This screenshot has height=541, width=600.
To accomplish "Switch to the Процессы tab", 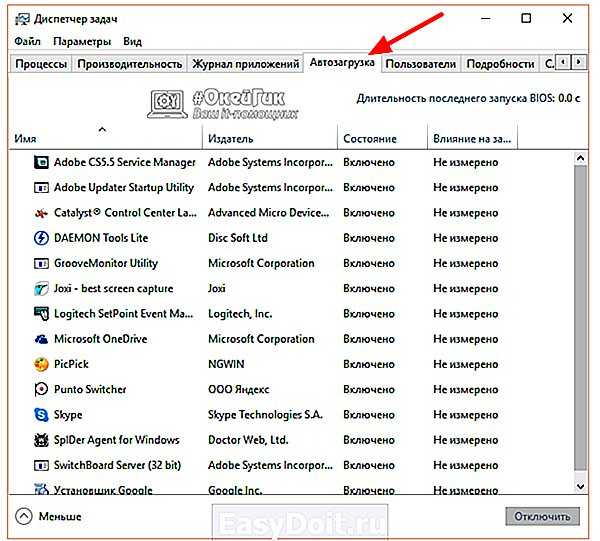I will click(x=41, y=64).
